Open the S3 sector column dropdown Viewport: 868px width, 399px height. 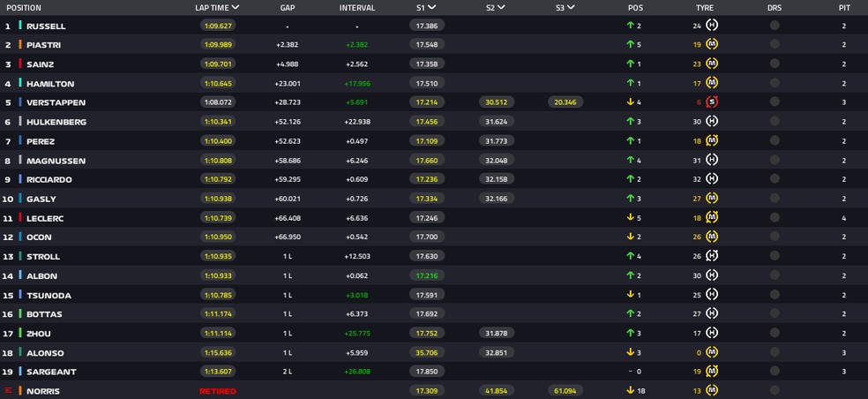(572, 8)
